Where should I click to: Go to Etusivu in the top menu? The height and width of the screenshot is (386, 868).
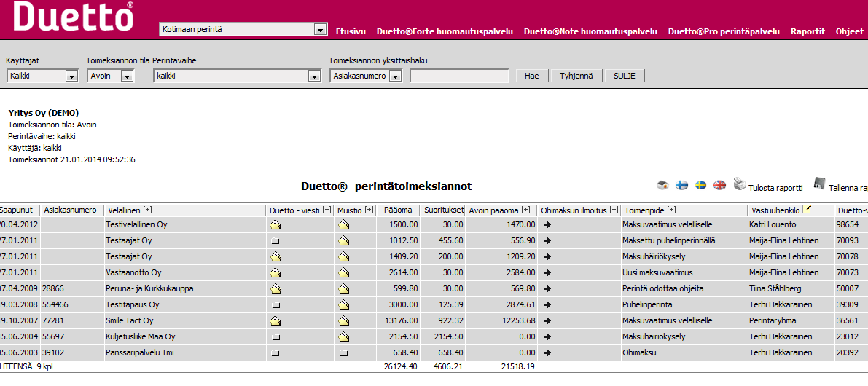coord(351,31)
